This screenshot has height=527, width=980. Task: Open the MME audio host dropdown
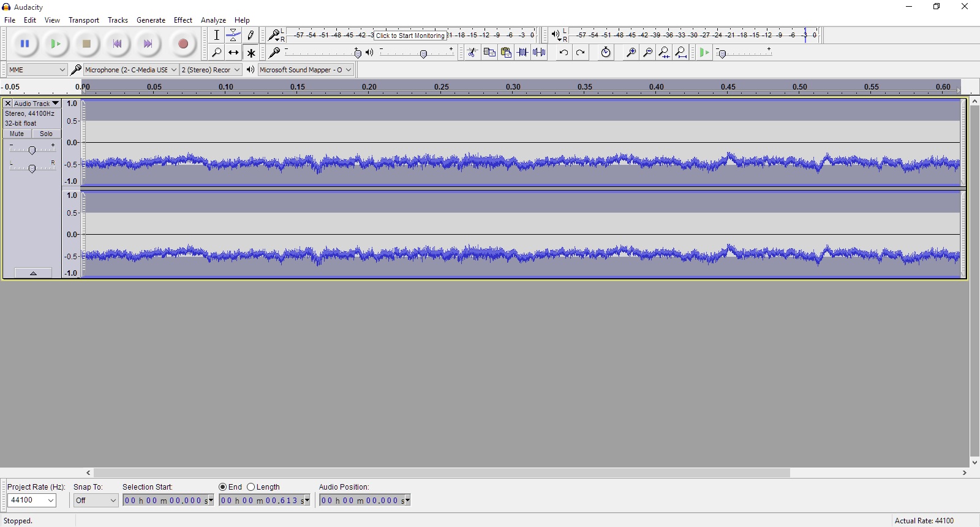tap(37, 70)
